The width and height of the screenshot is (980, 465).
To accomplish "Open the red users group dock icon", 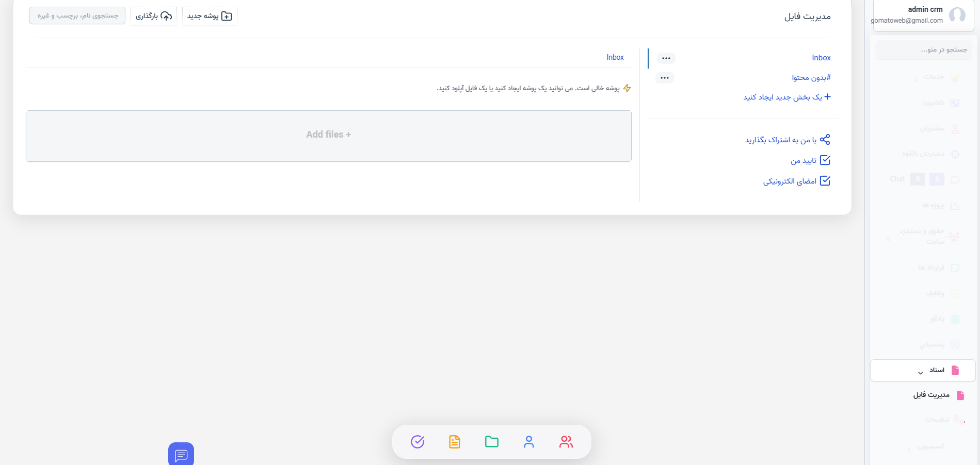I will [566, 442].
